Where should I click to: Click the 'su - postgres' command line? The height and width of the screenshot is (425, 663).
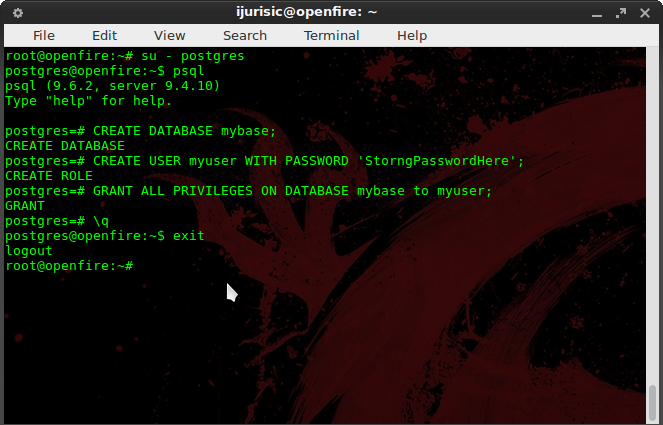[125, 56]
